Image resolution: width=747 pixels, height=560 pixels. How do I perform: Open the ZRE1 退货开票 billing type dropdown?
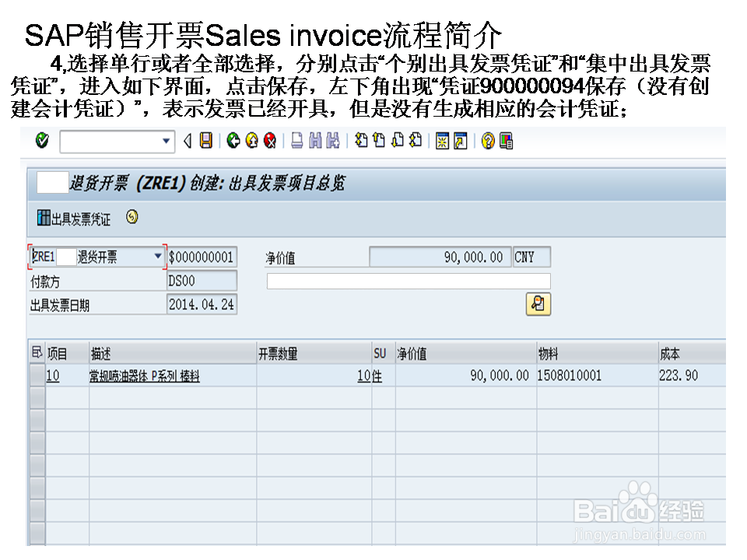[158, 256]
